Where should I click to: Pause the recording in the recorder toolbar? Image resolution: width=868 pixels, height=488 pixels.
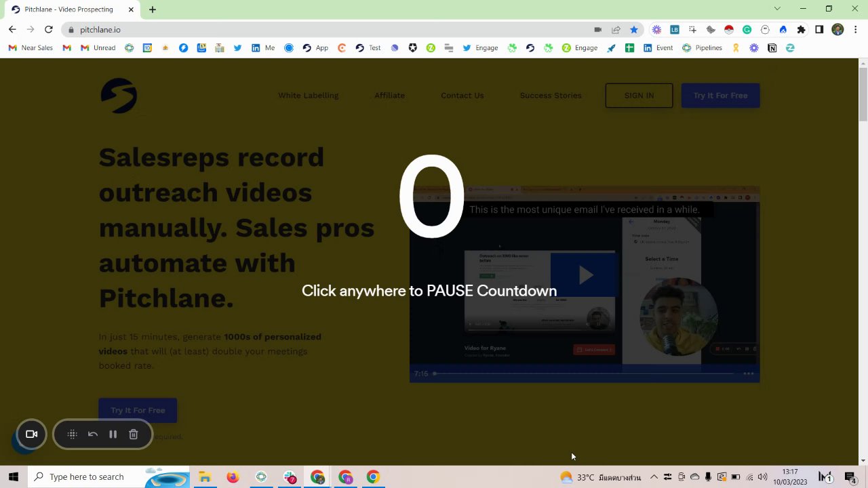[113, 434]
